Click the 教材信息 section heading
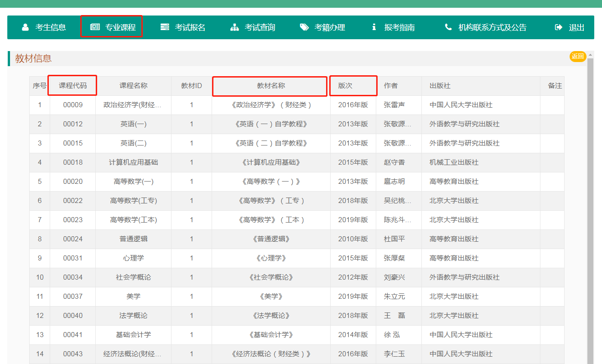Image resolution: width=602 pixels, height=364 pixels. pyautogui.click(x=33, y=58)
